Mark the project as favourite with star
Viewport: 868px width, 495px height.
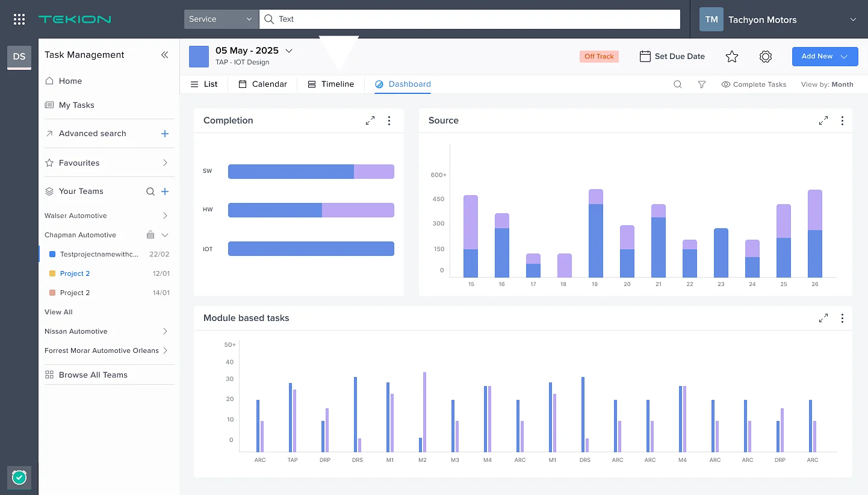(732, 57)
